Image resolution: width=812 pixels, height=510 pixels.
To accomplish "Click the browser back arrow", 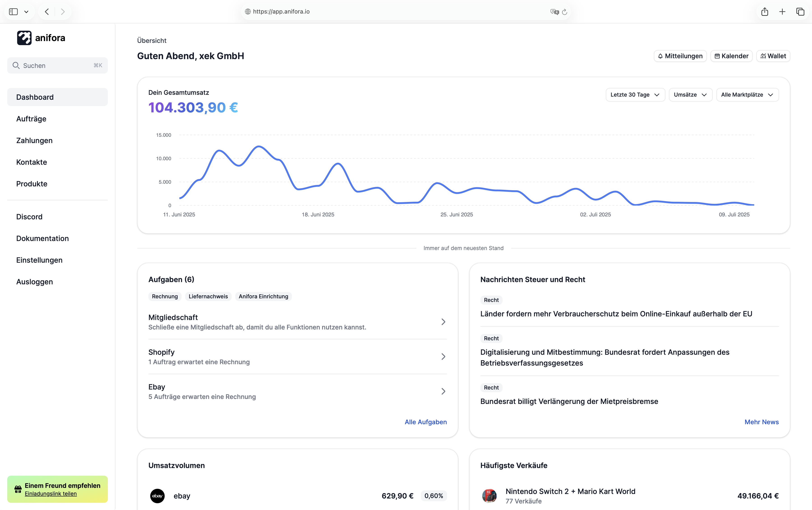I will (47, 12).
